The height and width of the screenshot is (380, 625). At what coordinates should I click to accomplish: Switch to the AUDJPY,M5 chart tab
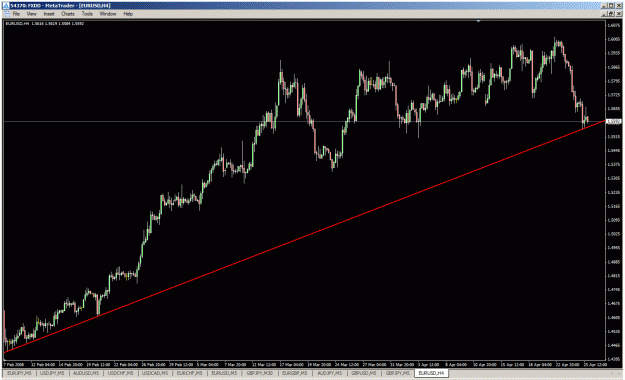329,373
